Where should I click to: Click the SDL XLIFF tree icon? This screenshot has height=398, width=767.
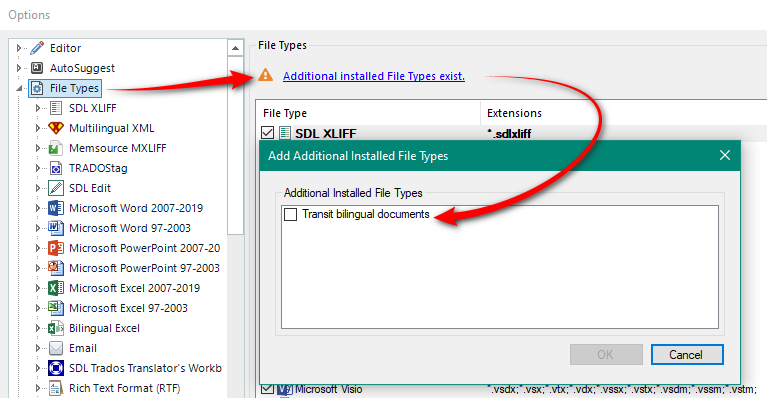56,108
